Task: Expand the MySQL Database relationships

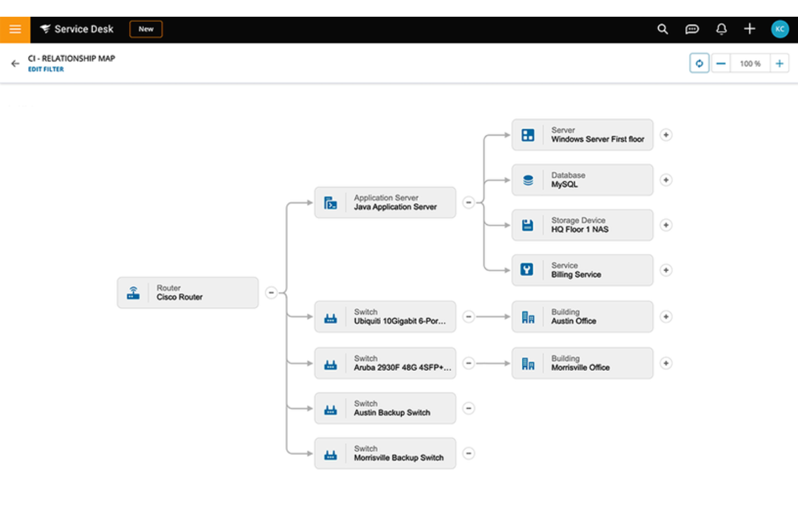Action: 666,180
